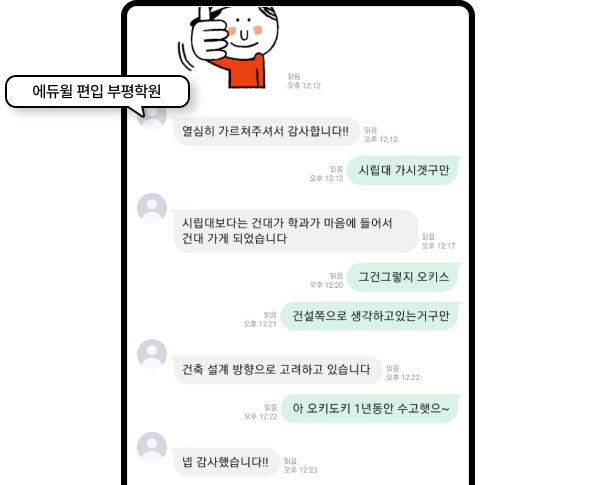This screenshot has width=591, height=485.
Task: Click the 오후 12:17 timestamp
Action: 438,246
